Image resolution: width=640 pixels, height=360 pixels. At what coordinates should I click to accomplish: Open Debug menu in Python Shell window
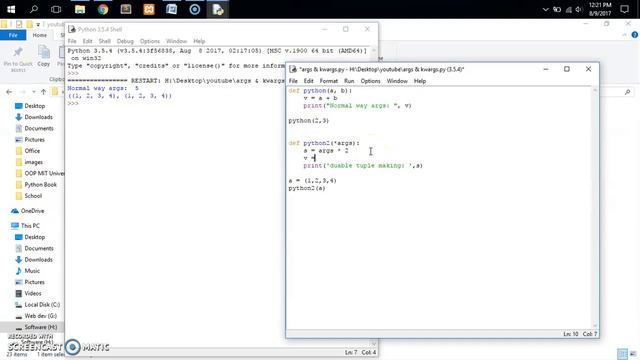tap(125, 41)
